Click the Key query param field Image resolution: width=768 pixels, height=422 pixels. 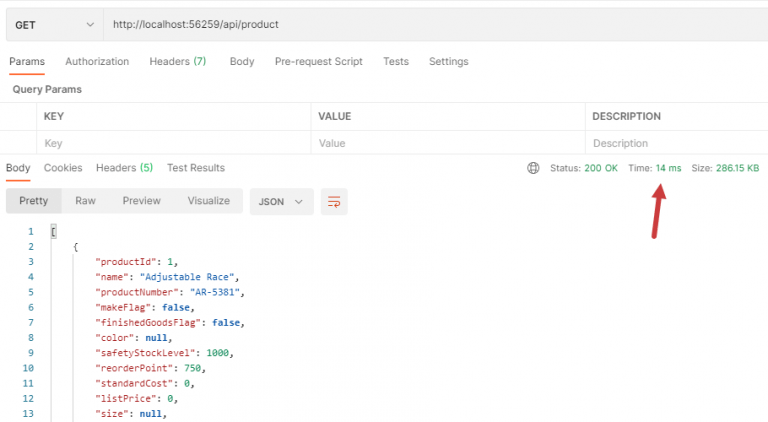coord(173,143)
